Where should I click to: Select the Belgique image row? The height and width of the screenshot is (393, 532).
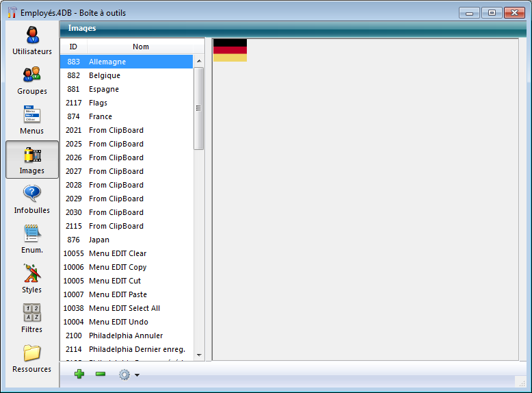(127, 75)
